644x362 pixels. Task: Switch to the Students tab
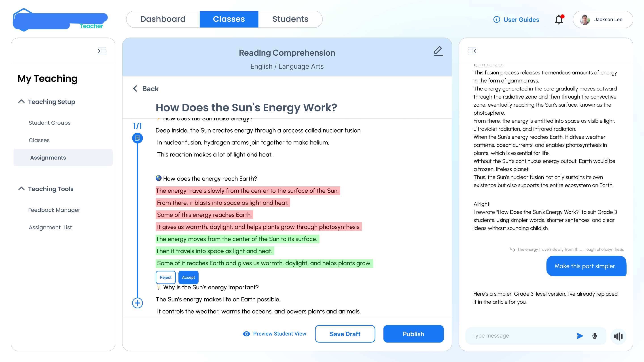click(x=290, y=19)
